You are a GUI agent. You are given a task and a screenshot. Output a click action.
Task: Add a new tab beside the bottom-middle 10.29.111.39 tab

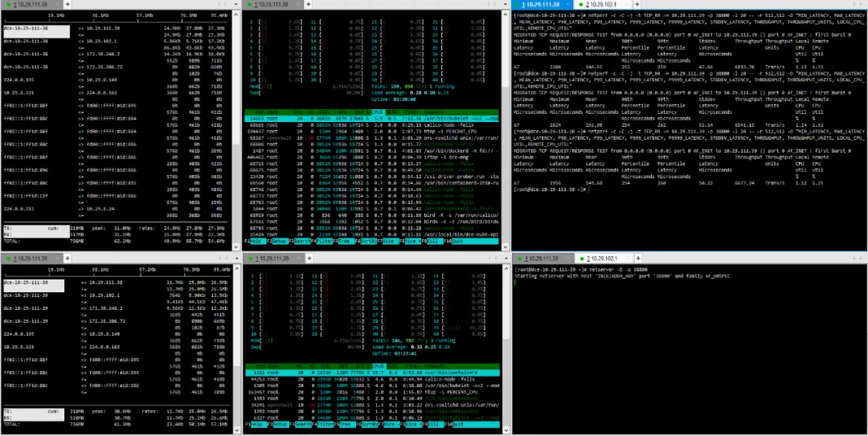point(309,259)
